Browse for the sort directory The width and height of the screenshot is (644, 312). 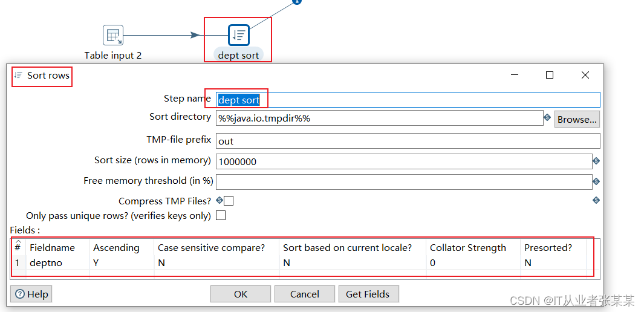[577, 119]
